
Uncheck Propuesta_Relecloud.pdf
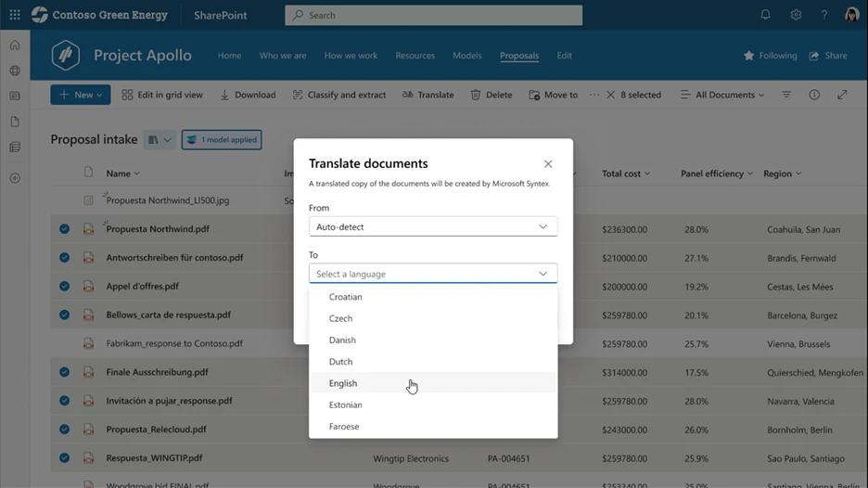point(64,430)
